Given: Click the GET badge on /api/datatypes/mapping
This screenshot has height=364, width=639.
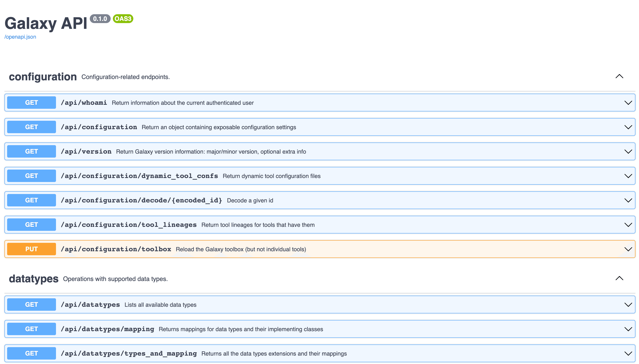Looking at the screenshot, I should point(31,329).
